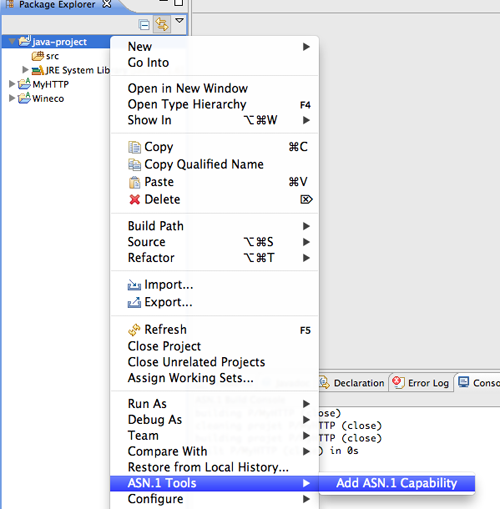Viewport: 500px width, 509px height.
Task: Click the JRE System Library icon
Action: click(37, 70)
